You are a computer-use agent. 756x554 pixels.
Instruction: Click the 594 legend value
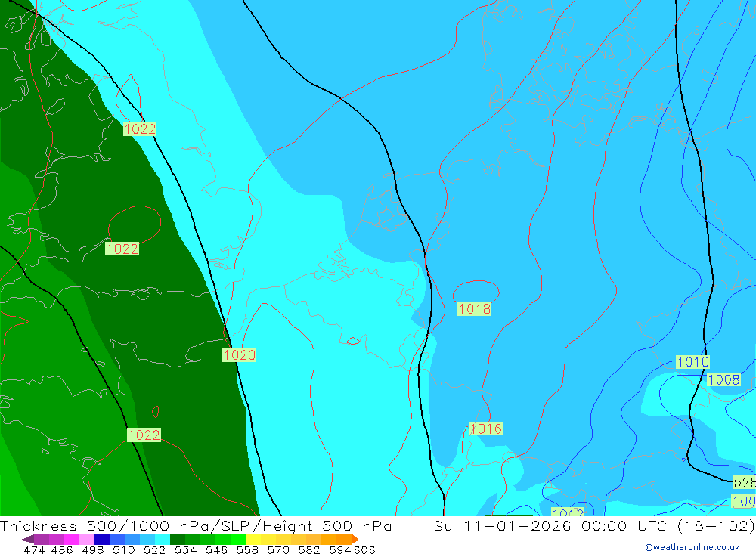point(340,549)
